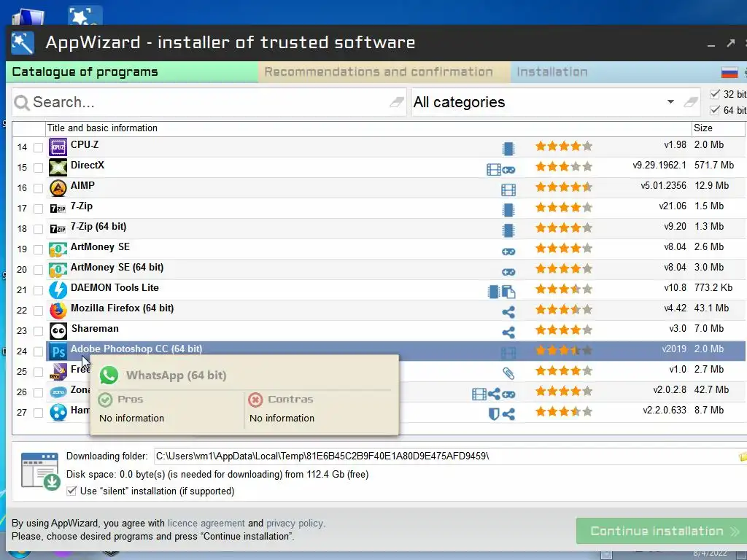Select the DAEMON Tools Lite checkbox
Viewport: 747px width, 560px height.
point(38,290)
